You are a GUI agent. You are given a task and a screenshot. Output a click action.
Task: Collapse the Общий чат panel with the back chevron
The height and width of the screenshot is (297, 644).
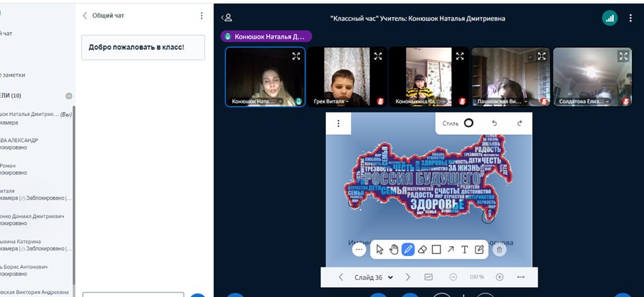pos(85,16)
